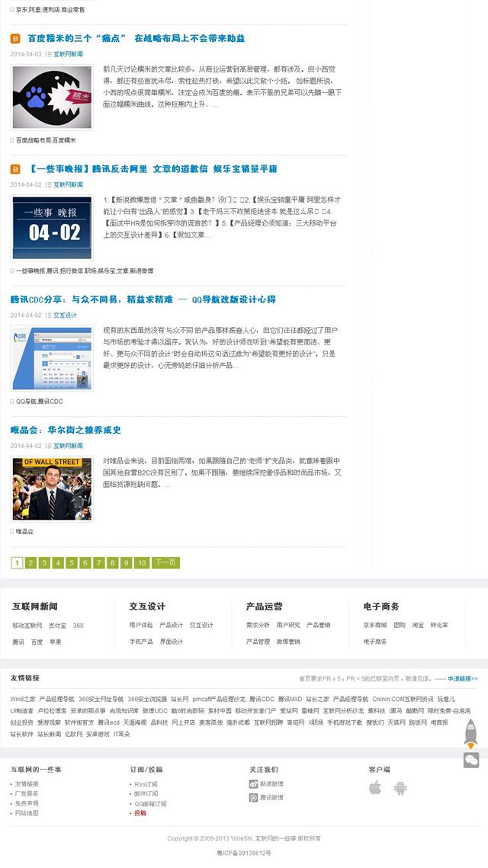Open 免责声明 footer link
Screen dimensions: 488x868
pos(27,803)
